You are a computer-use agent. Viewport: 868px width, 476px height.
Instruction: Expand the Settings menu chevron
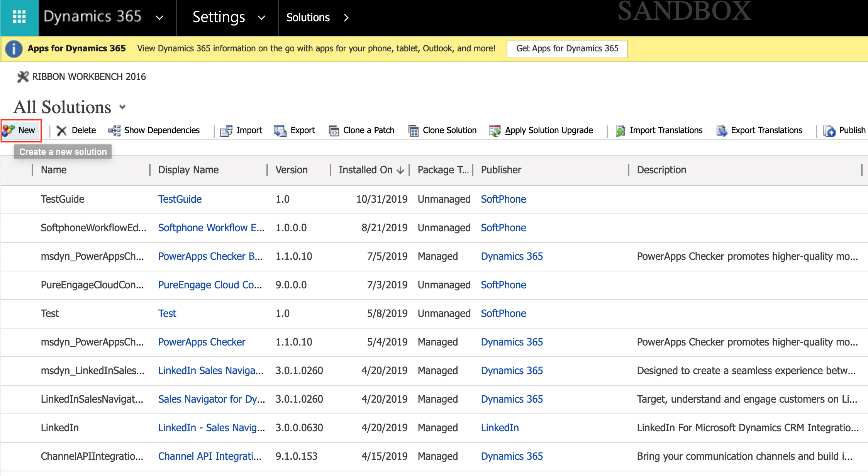[x=261, y=17]
